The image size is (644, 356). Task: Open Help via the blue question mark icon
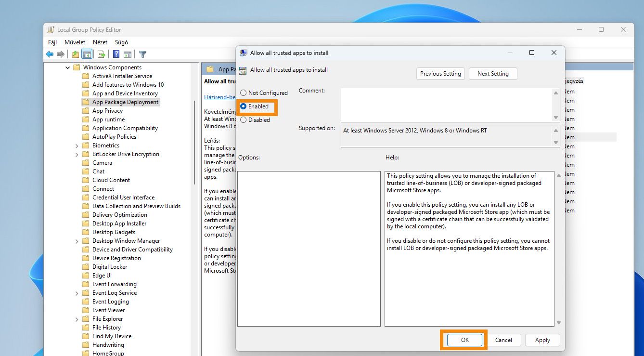[x=116, y=54]
